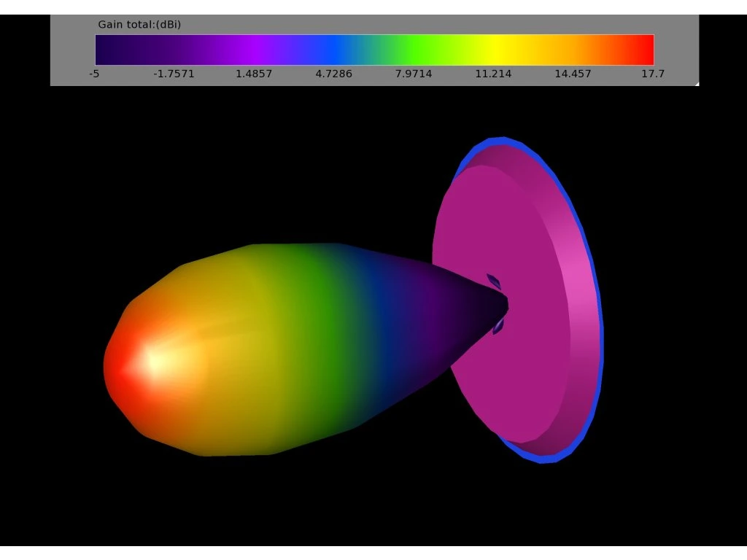This screenshot has width=747, height=560.
Task: Click the 4.7286 value on the scale
Action: point(333,74)
